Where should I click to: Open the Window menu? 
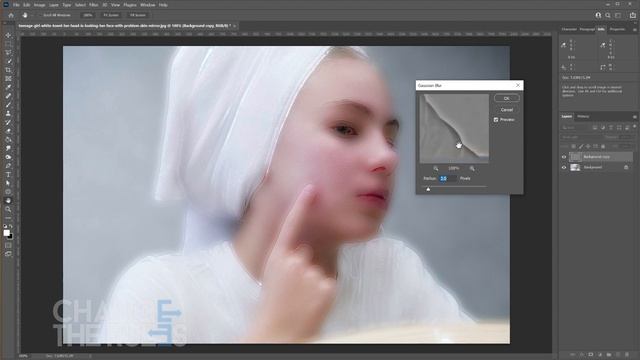click(x=147, y=5)
